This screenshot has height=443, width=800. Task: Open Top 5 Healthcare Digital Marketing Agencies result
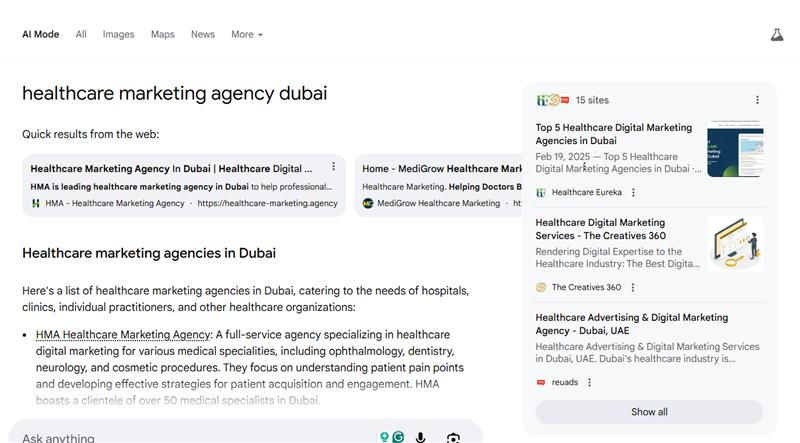(x=613, y=134)
